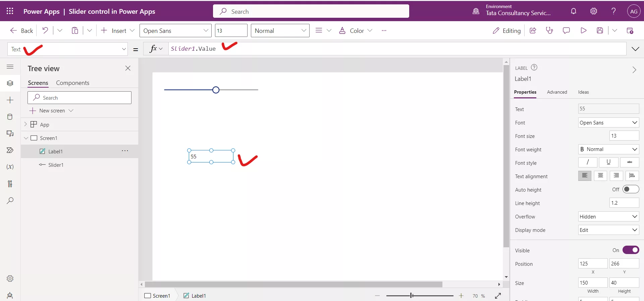Image resolution: width=644 pixels, height=301 pixels.
Task: Open the settings gear in the header
Action: [x=594, y=11]
